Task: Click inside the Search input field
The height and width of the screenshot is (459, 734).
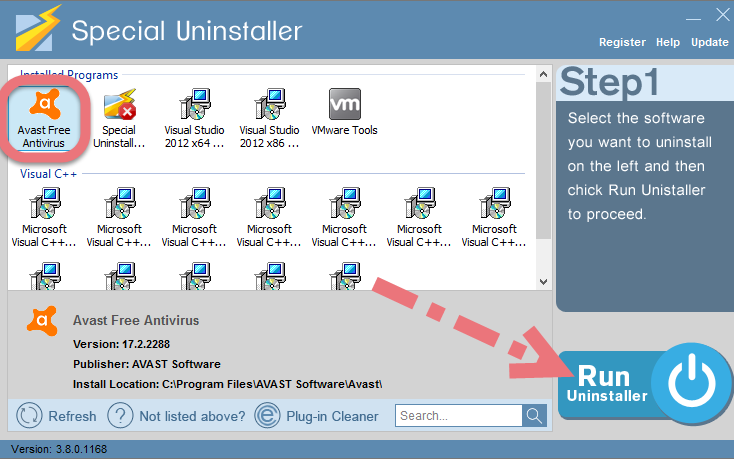Action: tap(459, 415)
